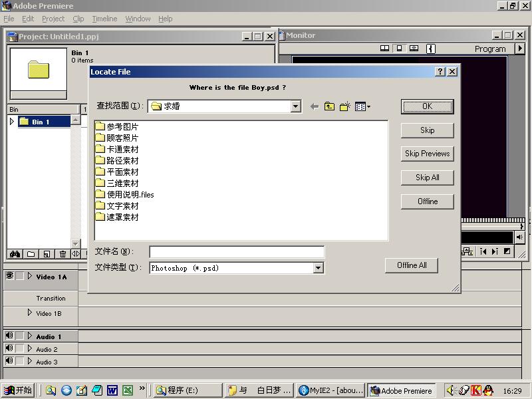Click the Offline button
Image resolution: width=532 pixels, height=399 pixels.
[x=427, y=201]
